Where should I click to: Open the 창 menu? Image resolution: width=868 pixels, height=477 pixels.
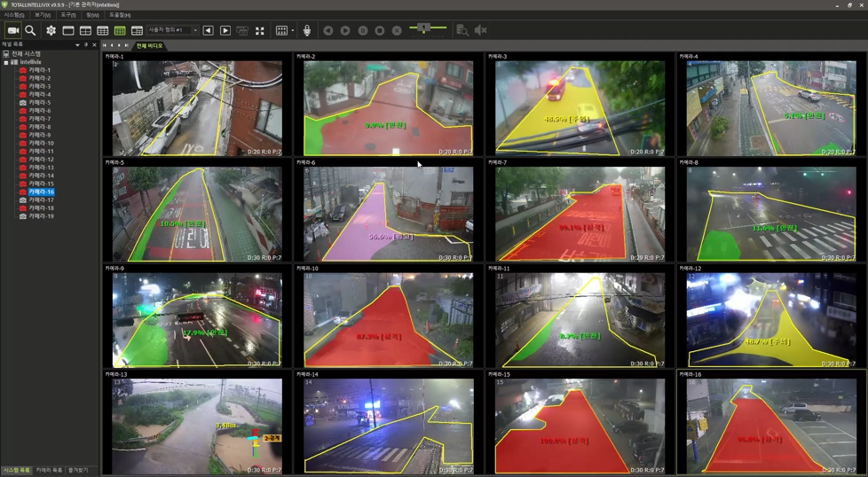click(92, 15)
